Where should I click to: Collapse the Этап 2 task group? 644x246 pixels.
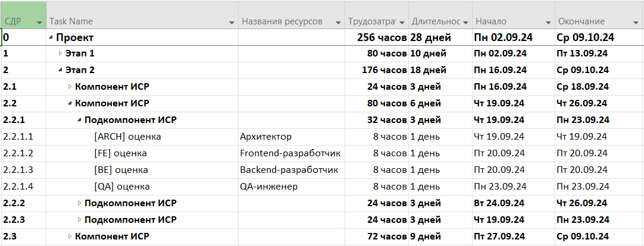coord(60,70)
